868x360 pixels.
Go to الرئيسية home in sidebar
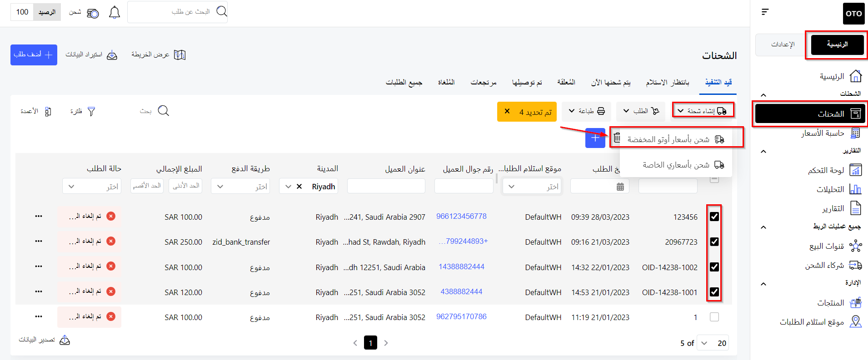[x=841, y=76]
